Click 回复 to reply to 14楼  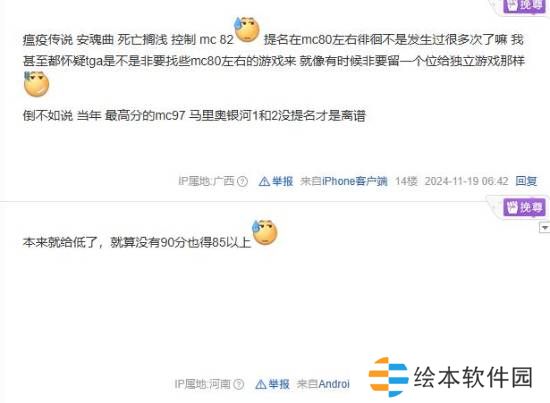point(526,181)
